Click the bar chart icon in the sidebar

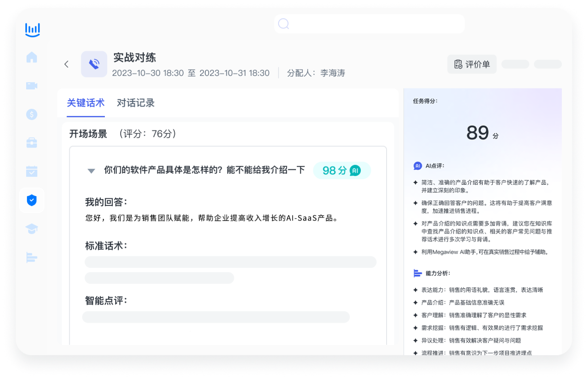32,257
